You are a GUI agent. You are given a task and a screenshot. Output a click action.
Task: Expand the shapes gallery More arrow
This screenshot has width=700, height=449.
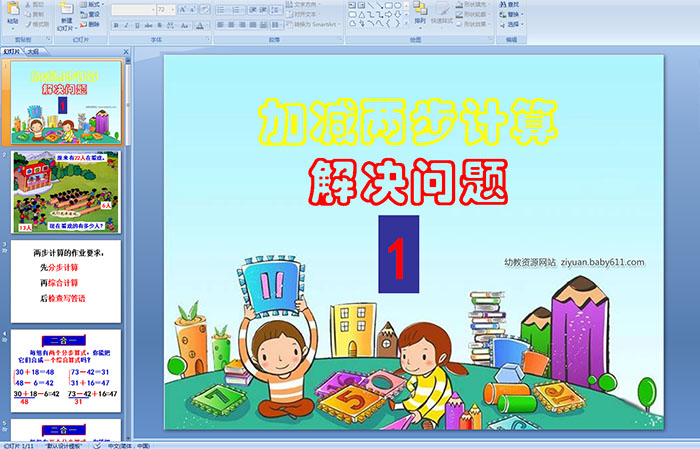coord(406,23)
